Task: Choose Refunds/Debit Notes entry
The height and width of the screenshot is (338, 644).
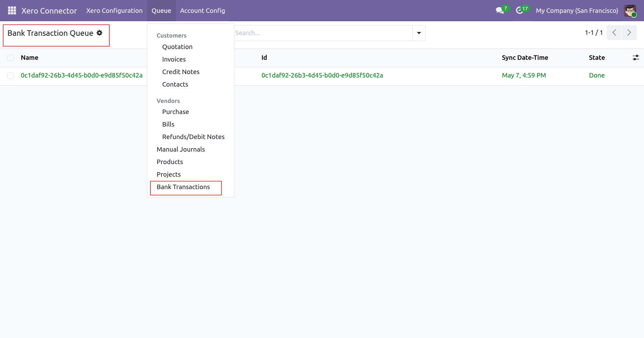Action: coord(193,137)
